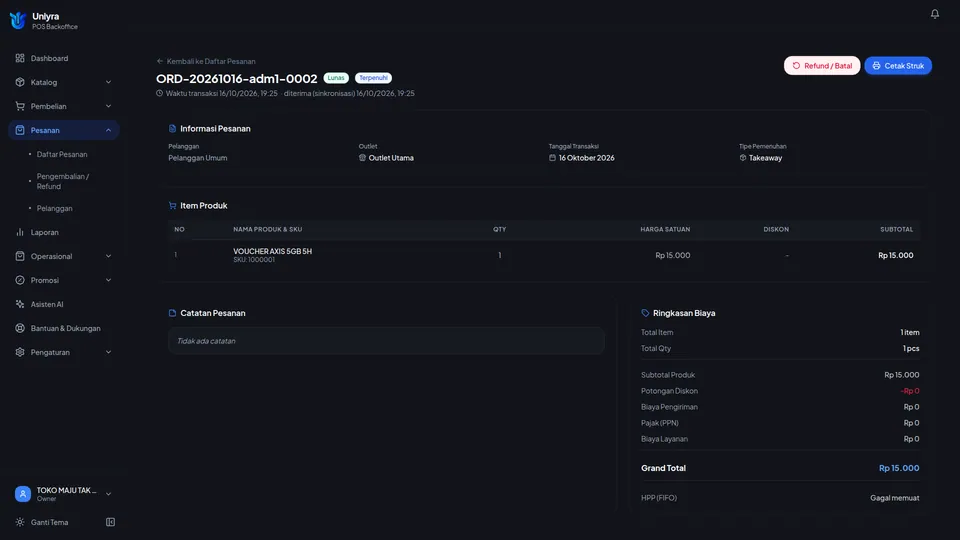Expand the Katalog menu chevron

click(108, 82)
